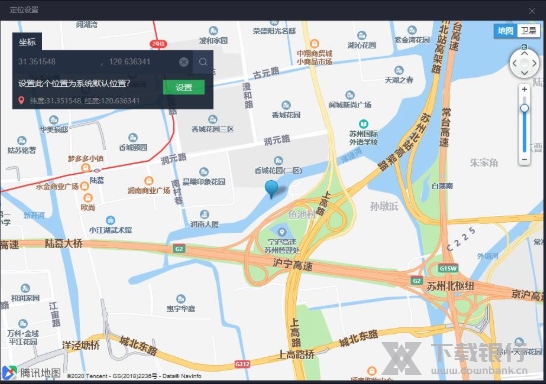Close the 定位设置 dialog
Screen dimensions: 546x384
pos(532,11)
